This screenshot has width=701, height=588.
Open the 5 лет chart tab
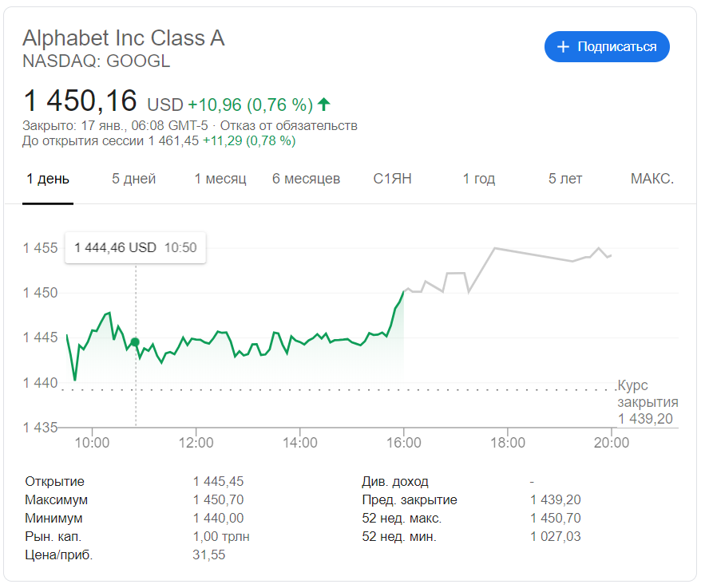(x=565, y=179)
